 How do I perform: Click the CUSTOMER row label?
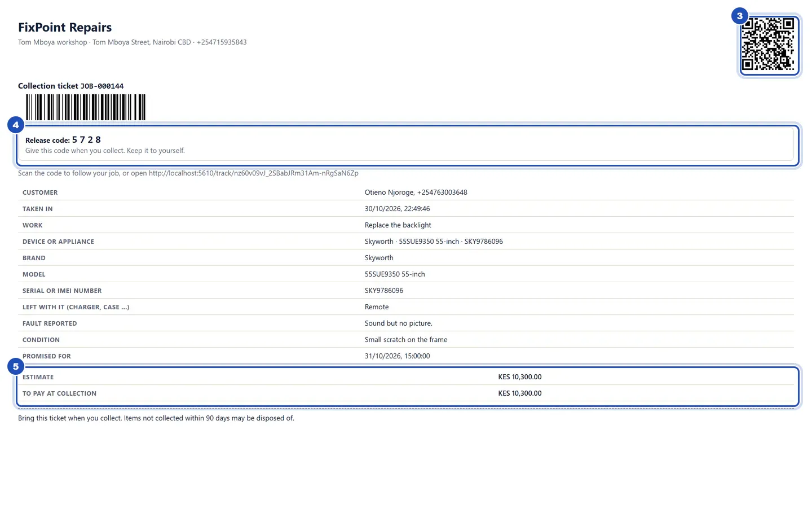tap(40, 192)
